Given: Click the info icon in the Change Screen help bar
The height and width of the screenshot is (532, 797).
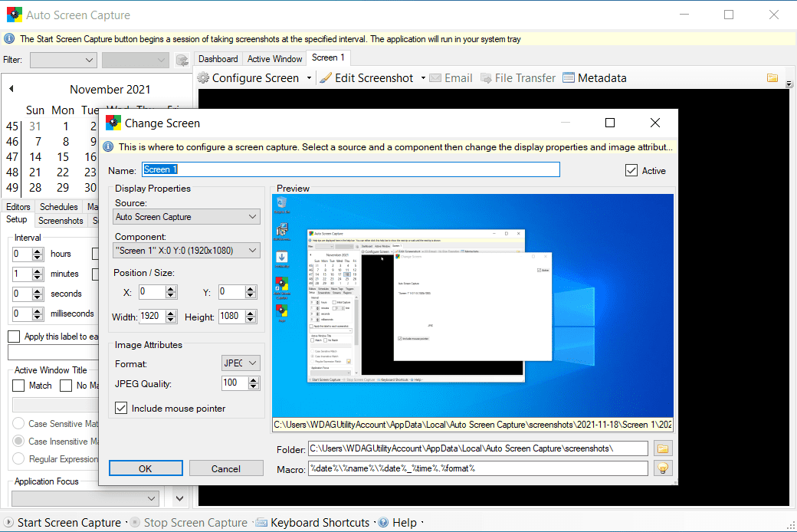Looking at the screenshot, I should point(108,146).
